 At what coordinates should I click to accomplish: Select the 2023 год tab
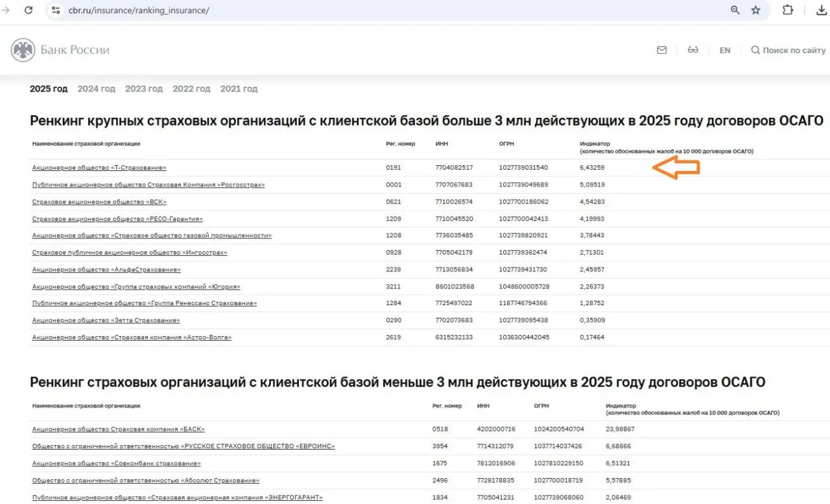tap(144, 89)
